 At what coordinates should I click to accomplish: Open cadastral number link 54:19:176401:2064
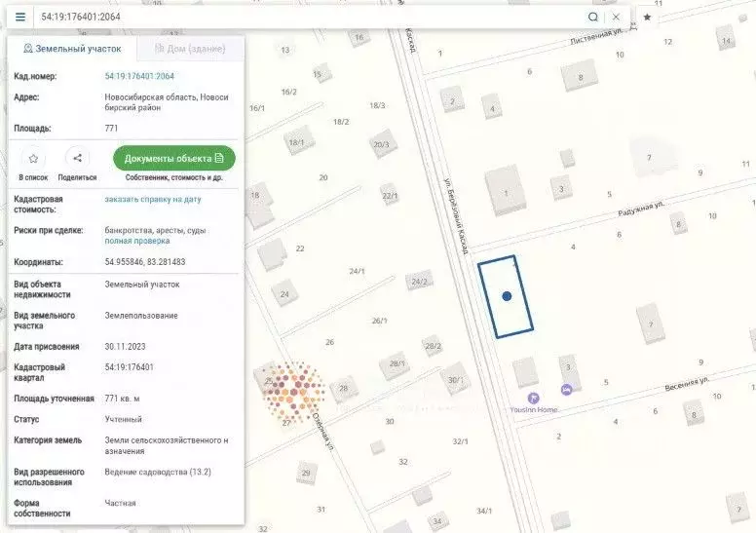pos(139,76)
